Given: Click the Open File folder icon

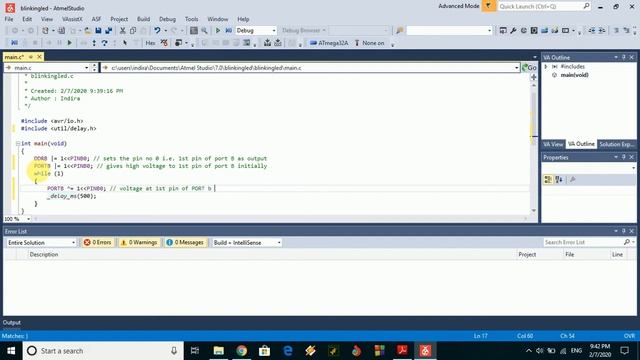Looking at the screenshot, I should click(87, 31).
